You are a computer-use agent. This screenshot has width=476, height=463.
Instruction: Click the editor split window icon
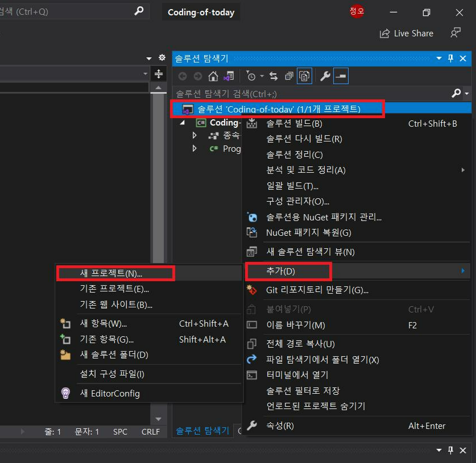tap(159, 74)
